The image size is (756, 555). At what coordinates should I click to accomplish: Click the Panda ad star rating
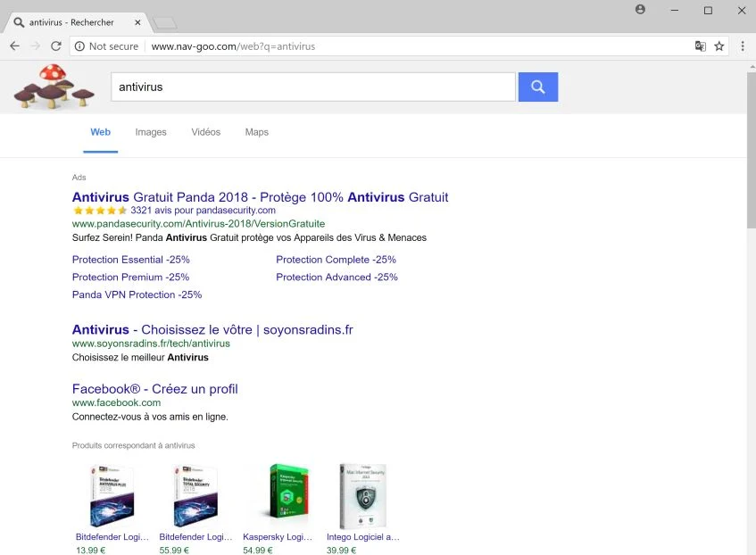pyautogui.click(x=100, y=211)
